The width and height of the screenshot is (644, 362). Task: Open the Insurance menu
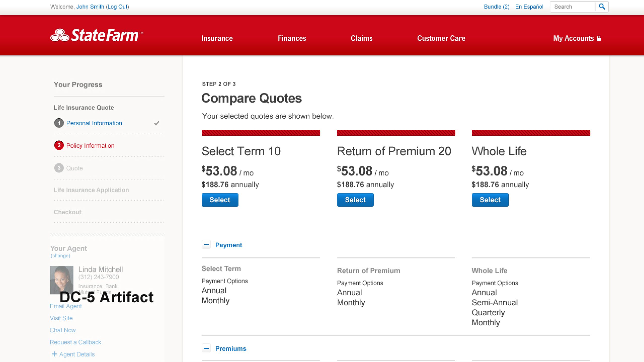coord(217,38)
